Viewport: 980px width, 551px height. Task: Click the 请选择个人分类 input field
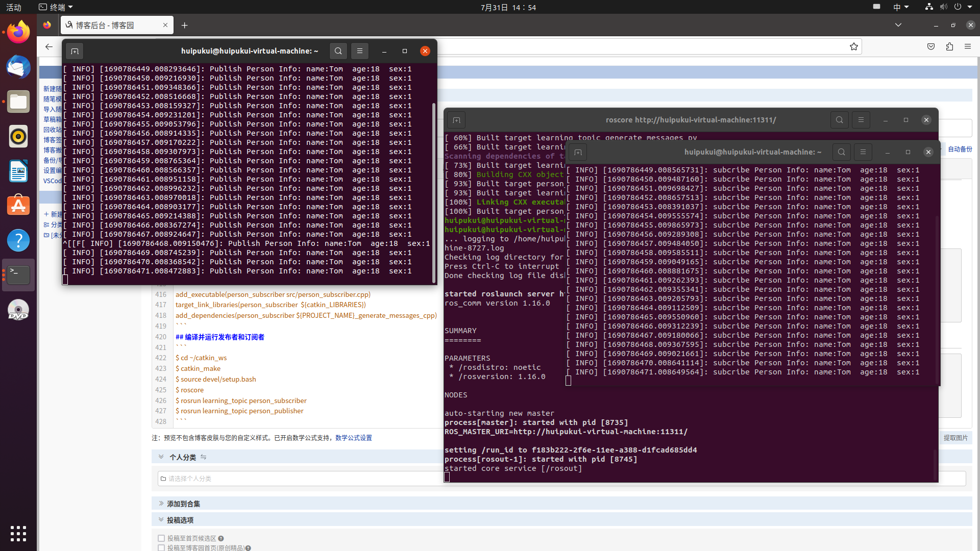click(301, 479)
